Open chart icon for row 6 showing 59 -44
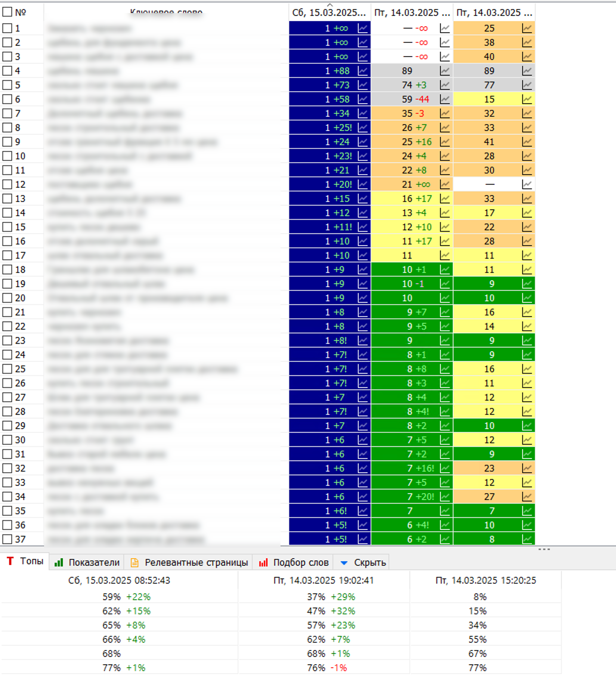 (x=445, y=99)
